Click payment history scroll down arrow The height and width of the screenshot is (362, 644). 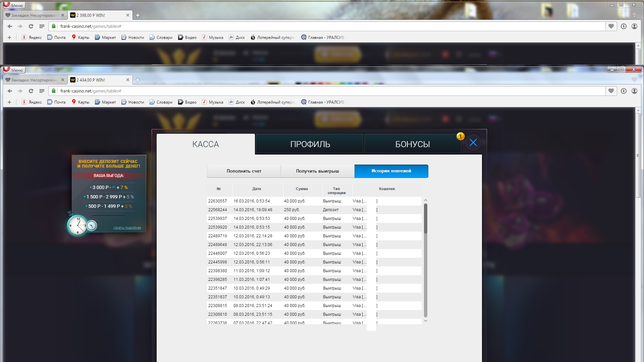[426, 321]
